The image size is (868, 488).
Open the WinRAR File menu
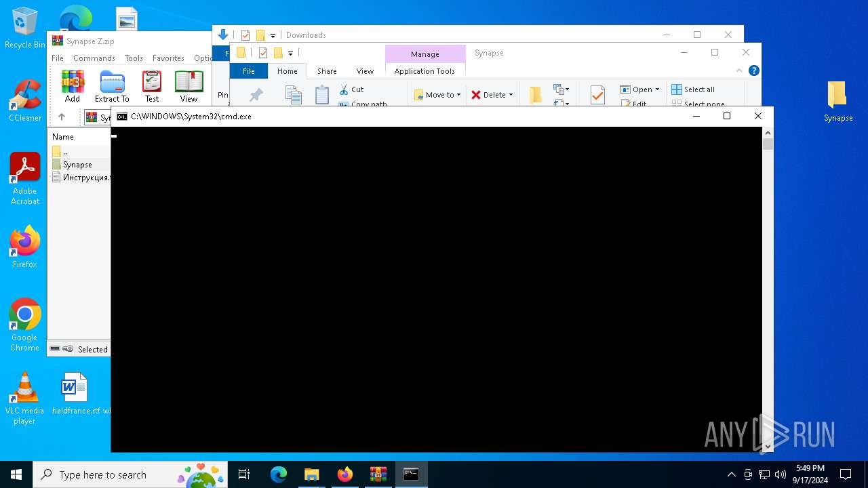coord(58,58)
